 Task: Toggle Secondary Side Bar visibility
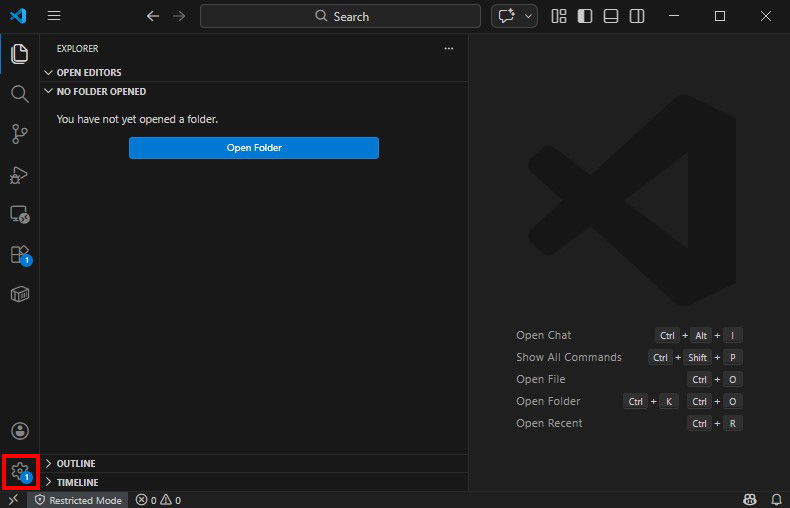(x=637, y=16)
